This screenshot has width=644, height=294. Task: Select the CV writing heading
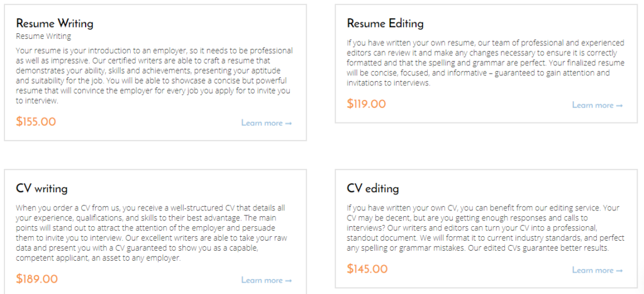point(42,188)
